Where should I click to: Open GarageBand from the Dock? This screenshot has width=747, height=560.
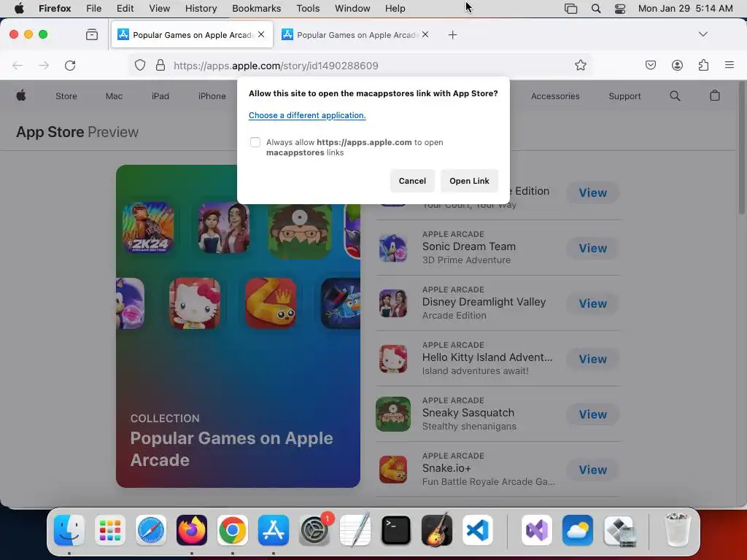point(437,530)
